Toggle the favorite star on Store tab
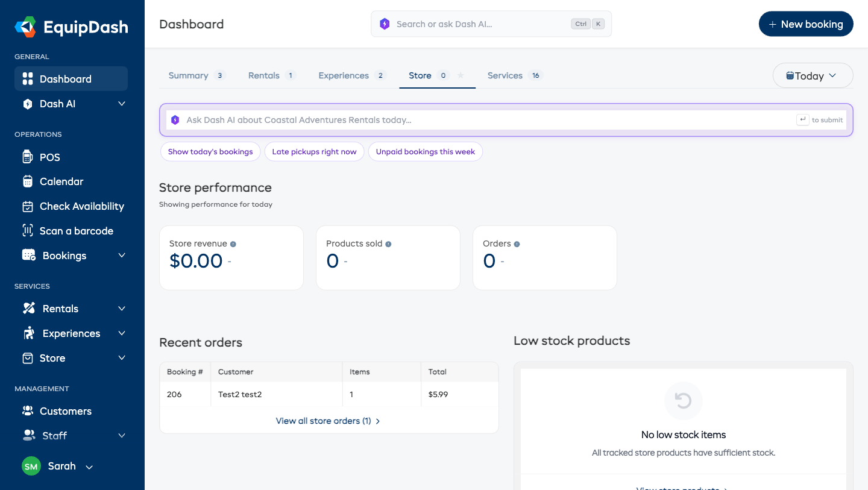Image resolution: width=868 pixels, height=490 pixels. coord(461,75)
